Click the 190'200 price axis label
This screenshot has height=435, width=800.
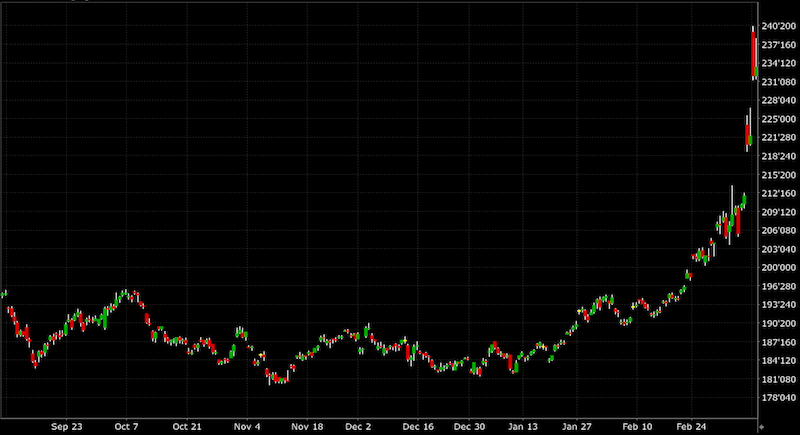[x=779, y=323]
